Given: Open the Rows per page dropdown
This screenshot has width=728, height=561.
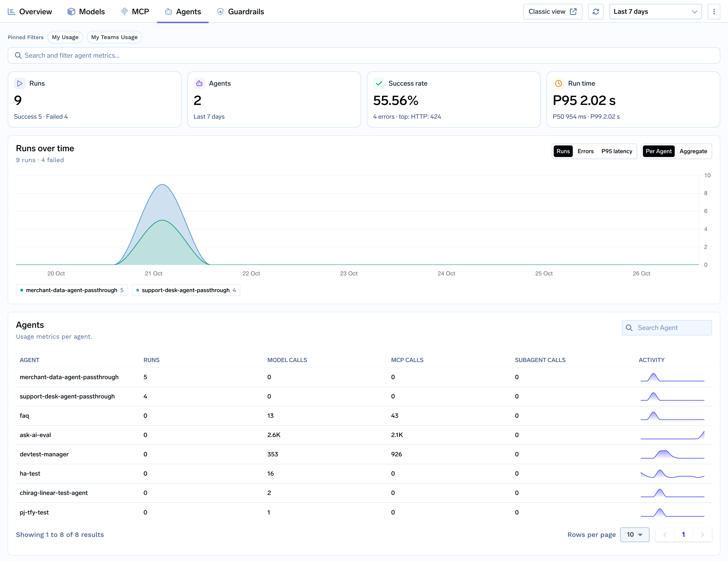Looking at the screenshot, I should click(x=634, y=535).
